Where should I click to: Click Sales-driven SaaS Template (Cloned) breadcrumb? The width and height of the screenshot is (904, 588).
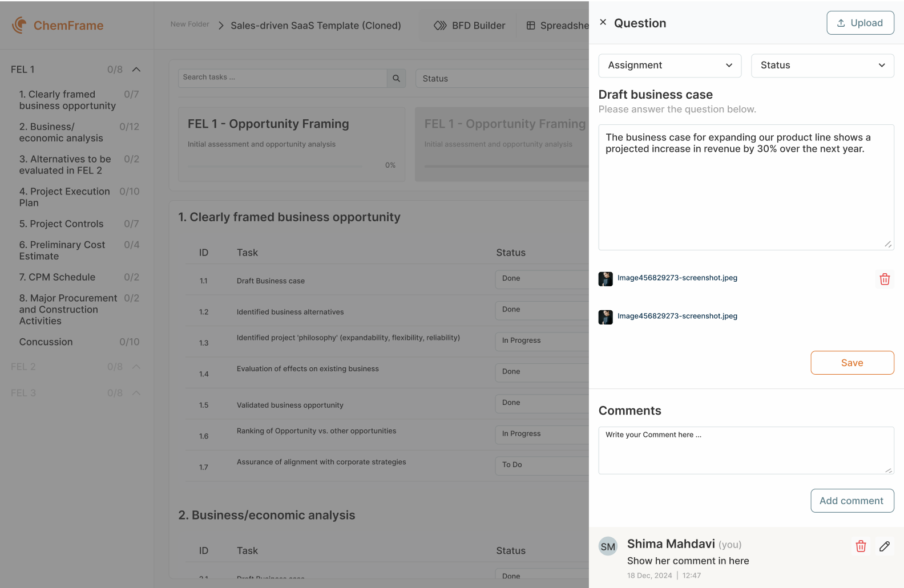(316, 26)
